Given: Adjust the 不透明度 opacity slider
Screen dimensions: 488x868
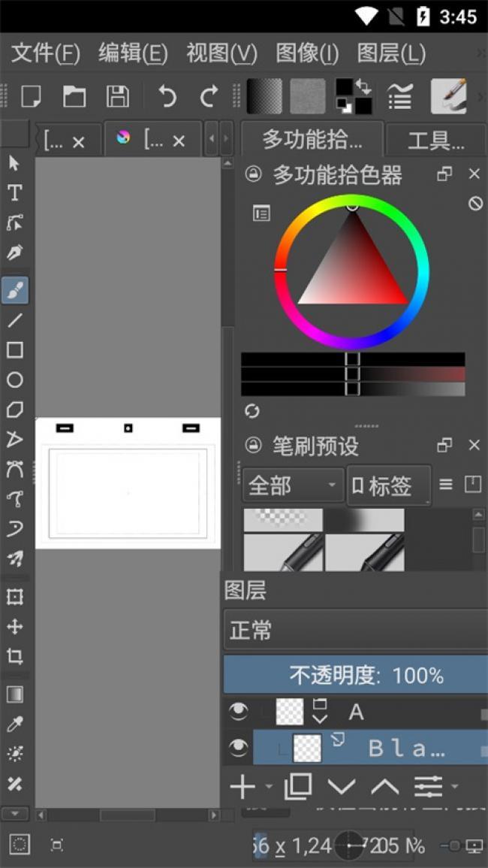Looking at the screenshot, I should 356,675.
